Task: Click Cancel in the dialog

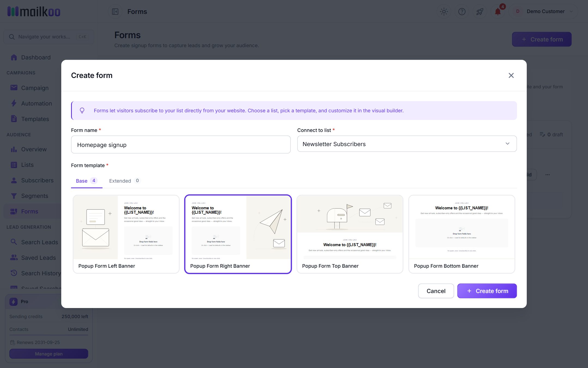Action: pos(436,291)
